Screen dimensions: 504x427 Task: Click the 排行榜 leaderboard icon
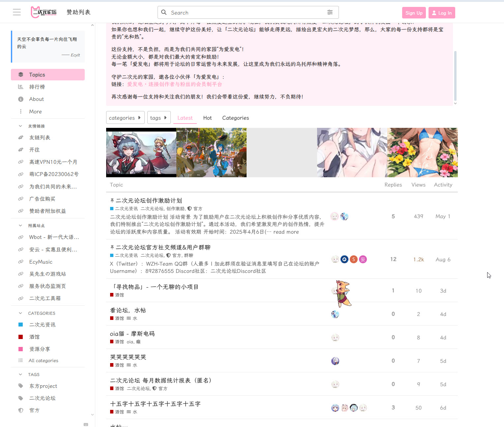pyautogui.click(x=21, y=87)
